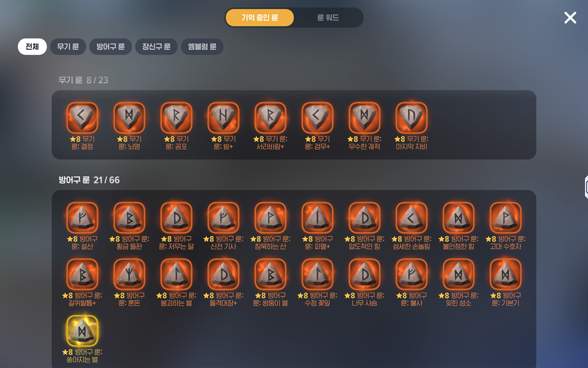Select the 전체 filter chip
Viewport: 588px width, 368px height.
[x=32, y=47]
